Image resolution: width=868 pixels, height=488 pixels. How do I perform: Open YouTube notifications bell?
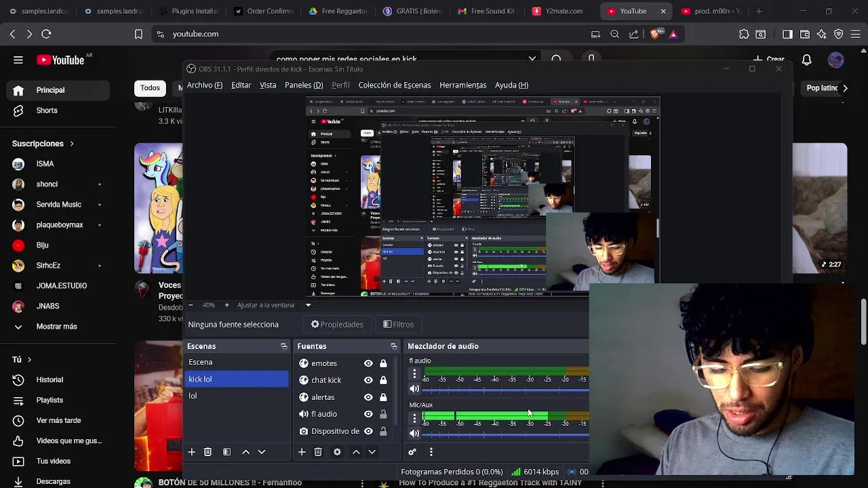[x=806, y=60]
